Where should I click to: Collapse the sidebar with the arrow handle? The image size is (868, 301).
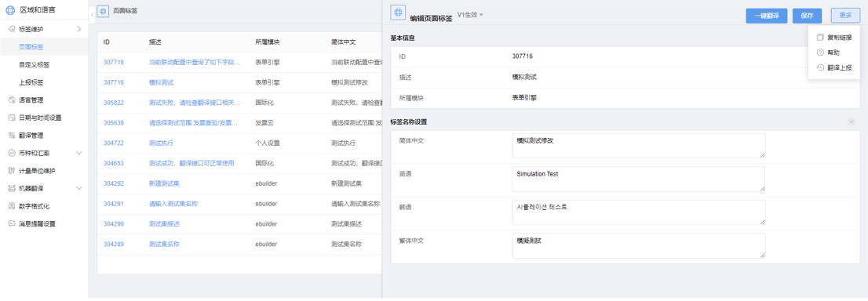tap(92, 15)
